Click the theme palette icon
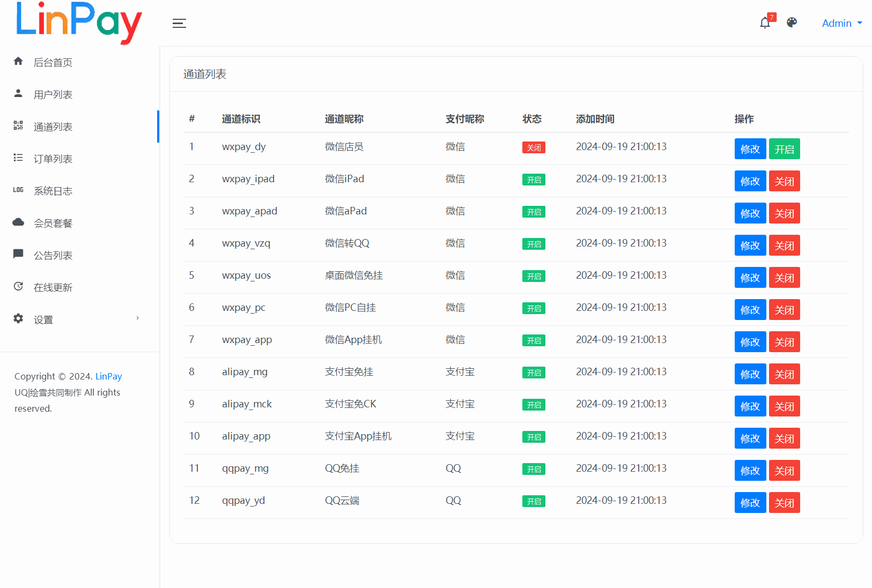This screenshot has width=872, height=588. 792,23
